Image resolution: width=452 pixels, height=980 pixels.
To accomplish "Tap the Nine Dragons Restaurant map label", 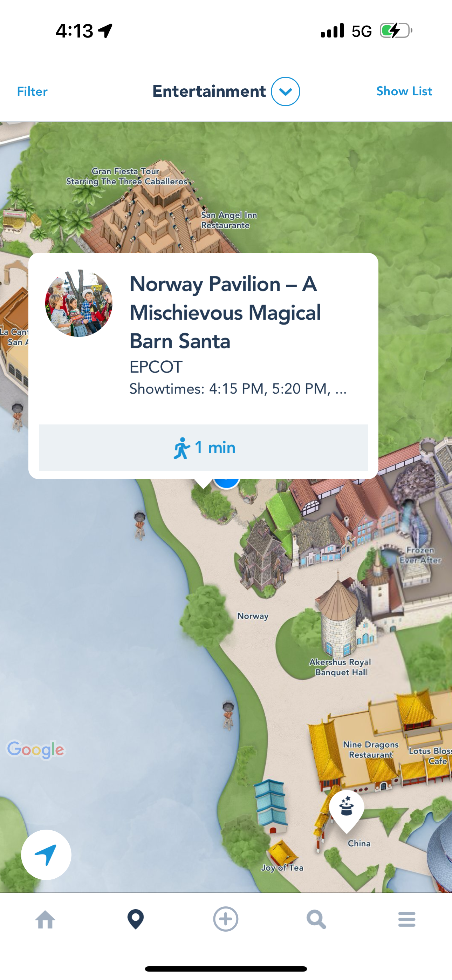I will click(371, 749).
